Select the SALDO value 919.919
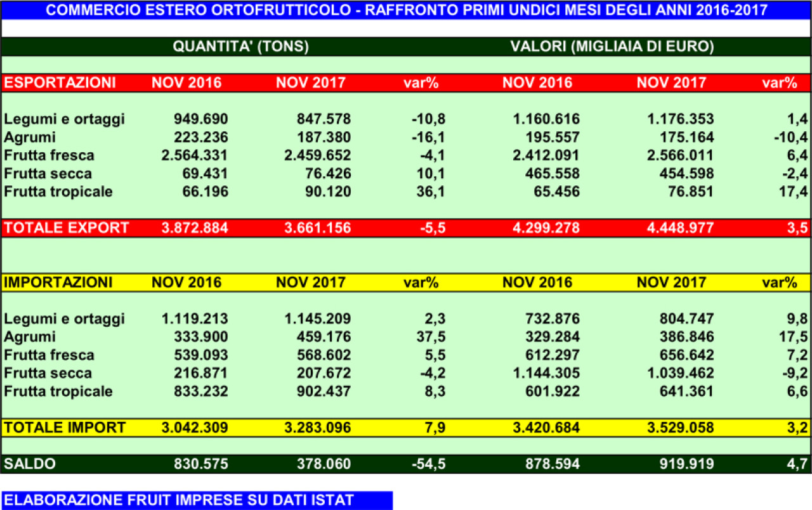This screenshot has height=510, width=812. pyautogui.click(x=683, y=464)
